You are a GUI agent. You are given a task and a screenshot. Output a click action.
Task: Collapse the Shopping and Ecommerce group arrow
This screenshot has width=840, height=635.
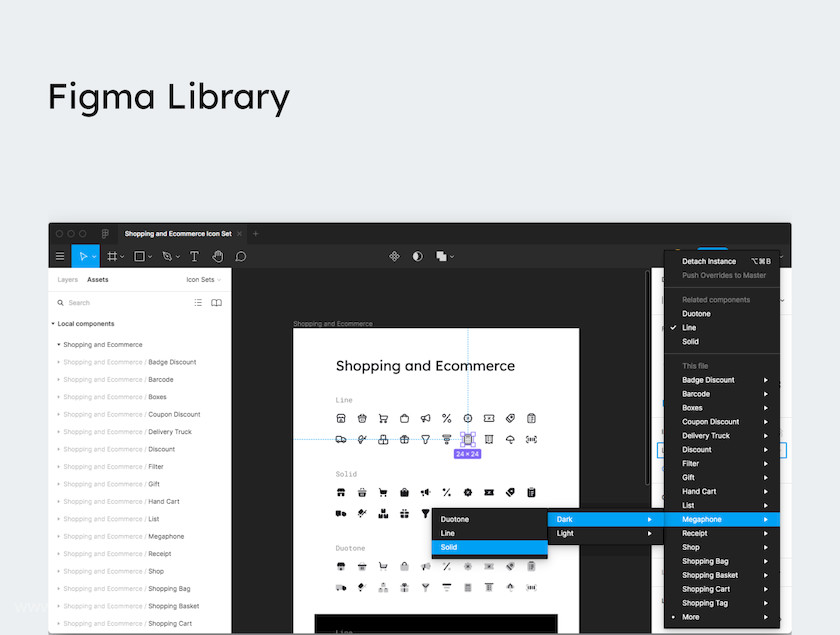[58, 345]
